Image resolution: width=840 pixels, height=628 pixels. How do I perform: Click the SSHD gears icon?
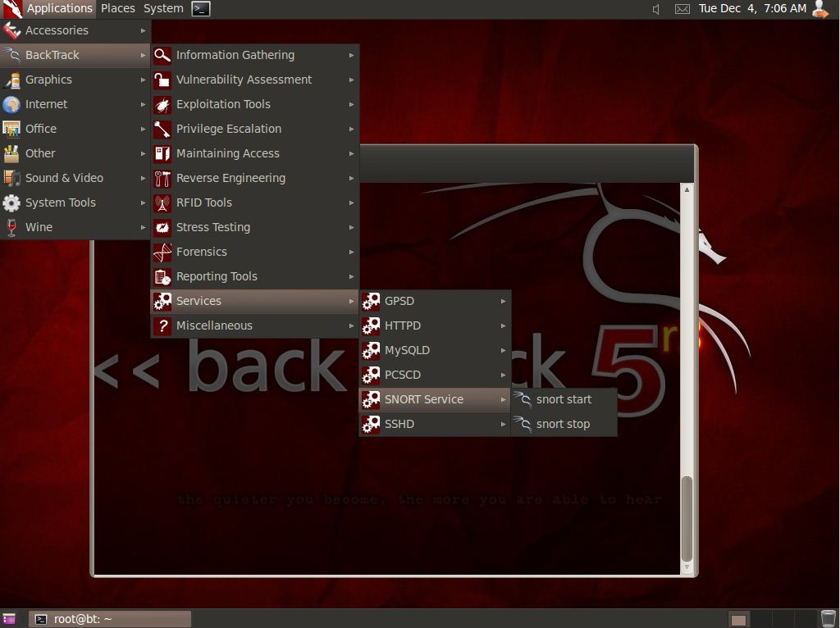pos(371,425)
